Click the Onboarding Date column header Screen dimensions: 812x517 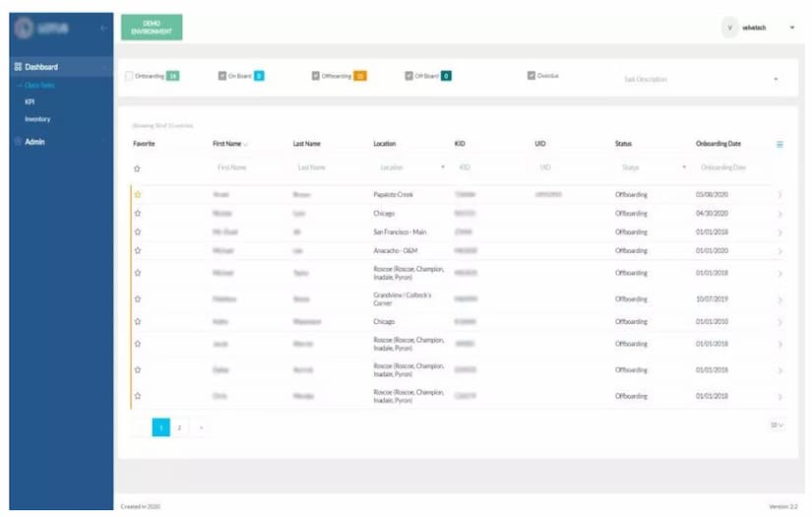[x=718, y=144]
